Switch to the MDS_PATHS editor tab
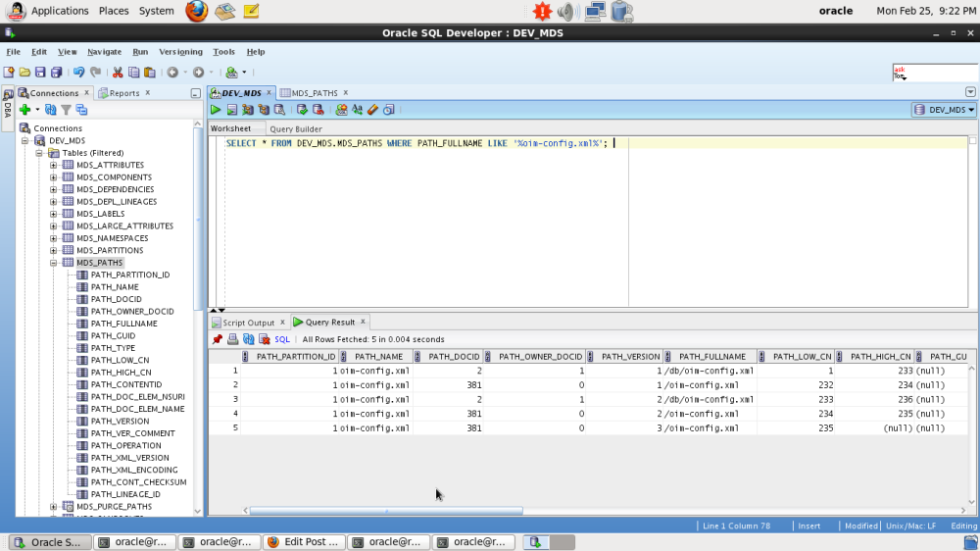This screenshot has height=551, width=980. pyautogui.click(x=315, y=93)
